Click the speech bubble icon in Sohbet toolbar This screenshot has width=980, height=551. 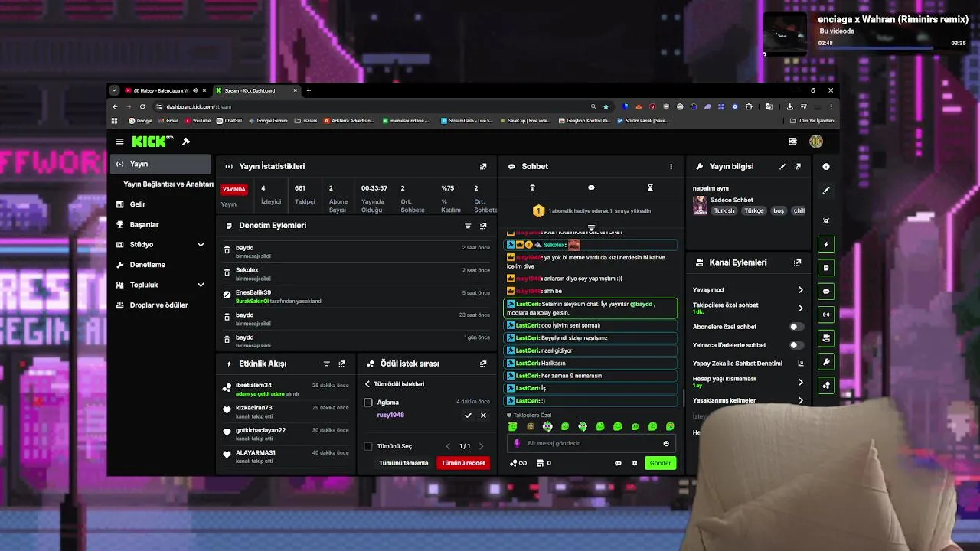[591, 187]
